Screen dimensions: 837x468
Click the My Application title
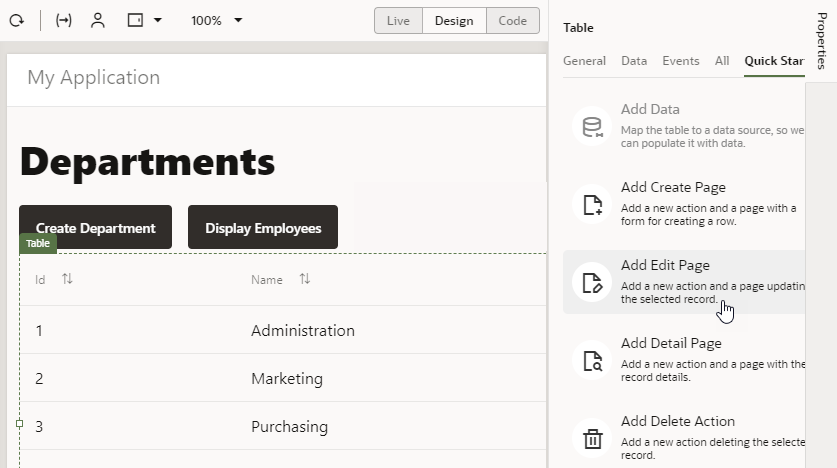[x=93, y=77]
